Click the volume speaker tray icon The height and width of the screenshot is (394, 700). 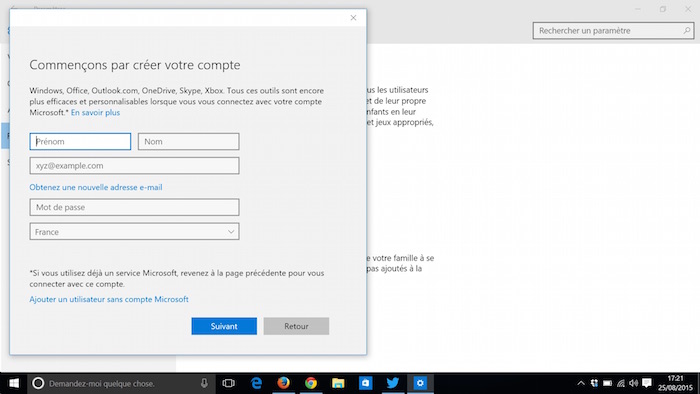tap(634, 383)
